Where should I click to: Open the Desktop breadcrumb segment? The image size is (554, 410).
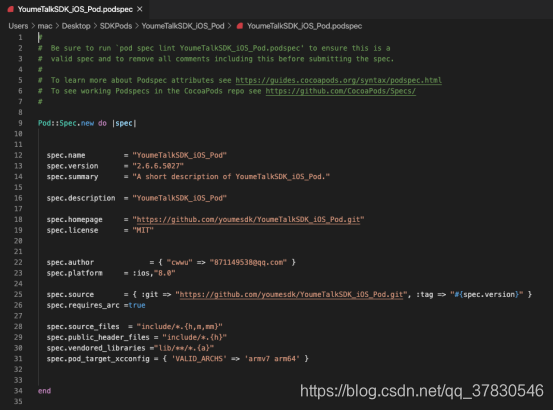[x=76, y=26]
